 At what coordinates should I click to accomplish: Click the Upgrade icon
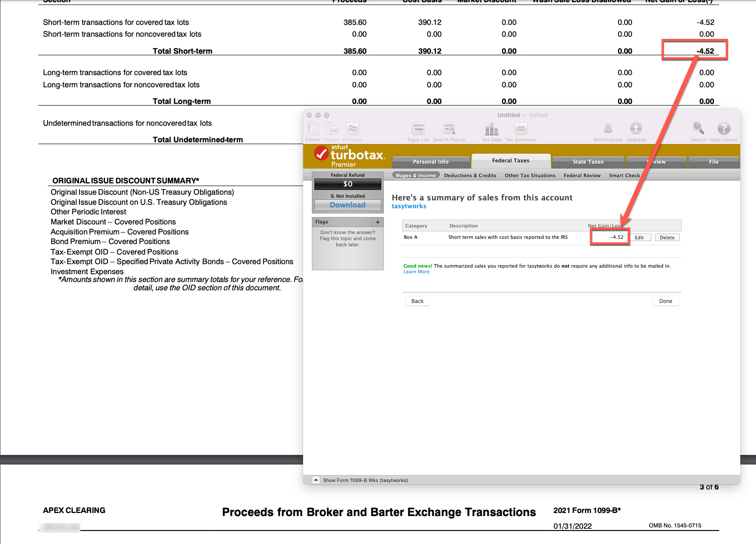click(636, 131)
